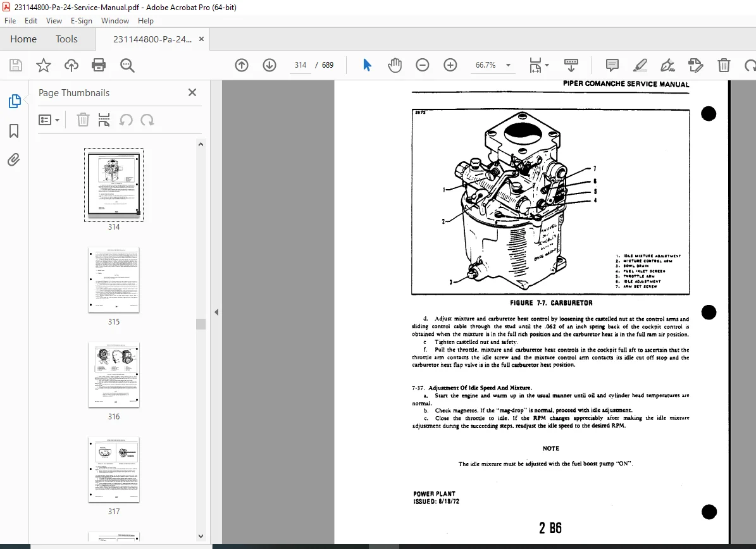
Task: Open the Sign document pen tool
Action: [x=668, y=65]
